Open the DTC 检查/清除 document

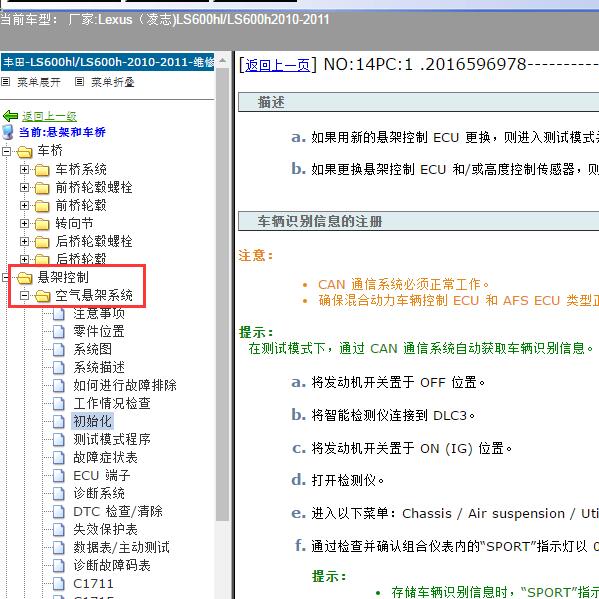click(118, 511)
